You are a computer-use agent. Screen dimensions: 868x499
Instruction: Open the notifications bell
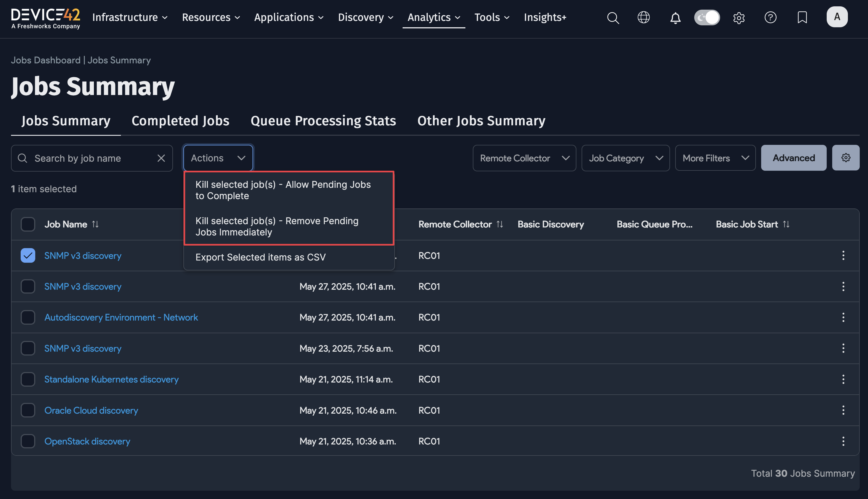click(x=675, y=17)
